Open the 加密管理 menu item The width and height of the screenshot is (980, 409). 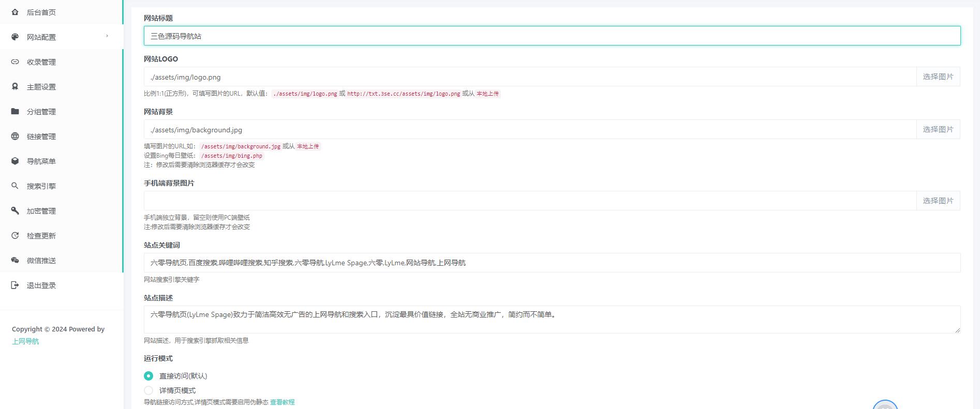point(41,211)
